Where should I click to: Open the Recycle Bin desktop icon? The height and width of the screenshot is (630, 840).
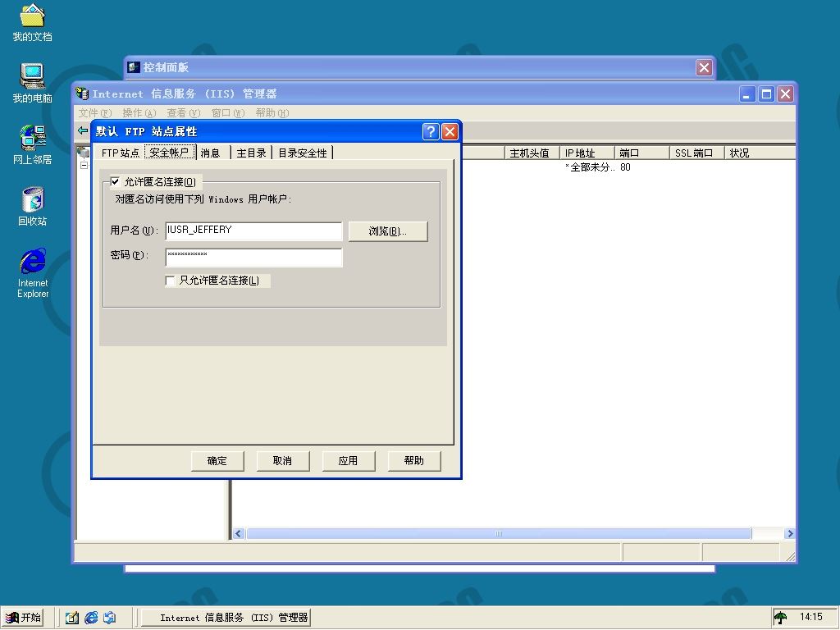click(32, 206)
